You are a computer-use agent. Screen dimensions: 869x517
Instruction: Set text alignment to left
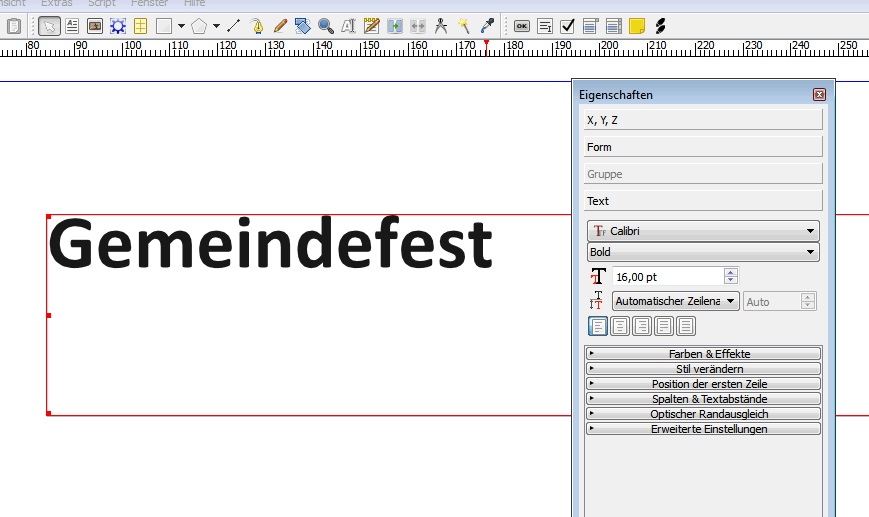598,326
